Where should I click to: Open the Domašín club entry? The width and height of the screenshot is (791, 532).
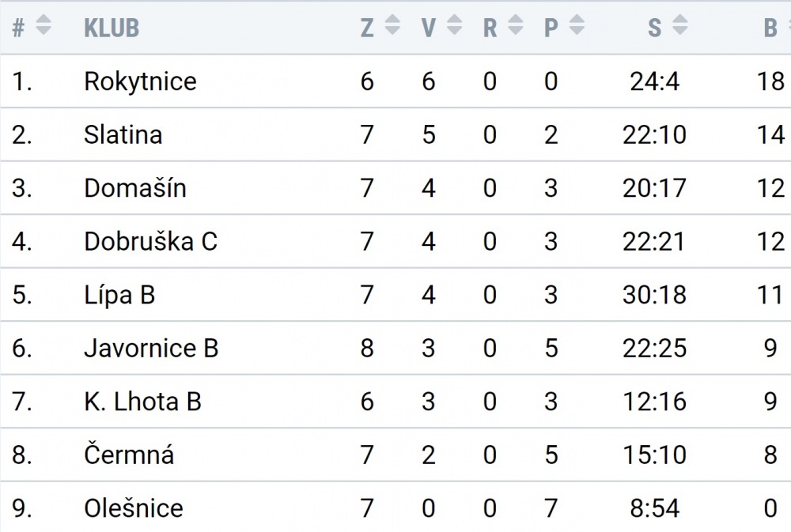click(x=135, y=188)
